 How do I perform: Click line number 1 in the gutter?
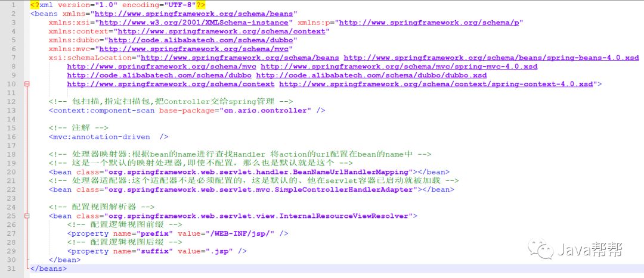coord(13,4)
